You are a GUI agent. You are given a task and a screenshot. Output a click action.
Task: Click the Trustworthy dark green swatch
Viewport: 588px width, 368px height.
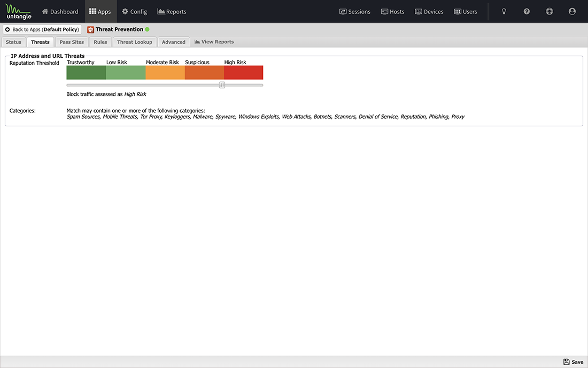click(86, 72)
